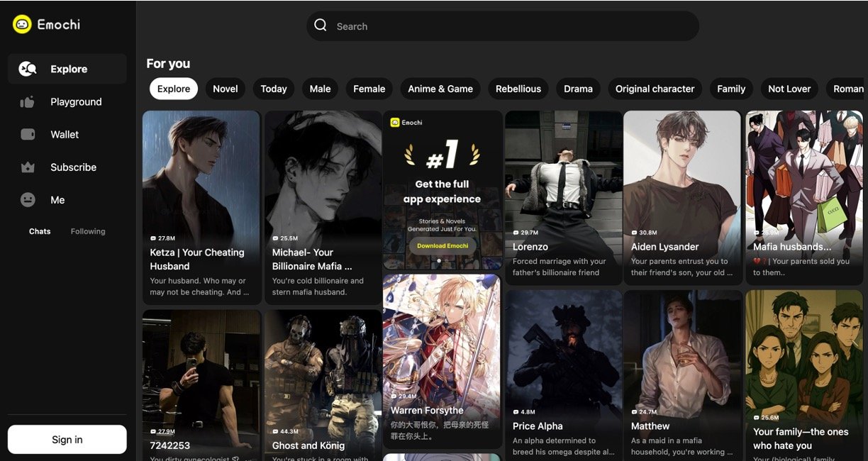Click the '29.4M' count on Warren card
This screenshot has width=868, height=461.
[x=407, y=396]
